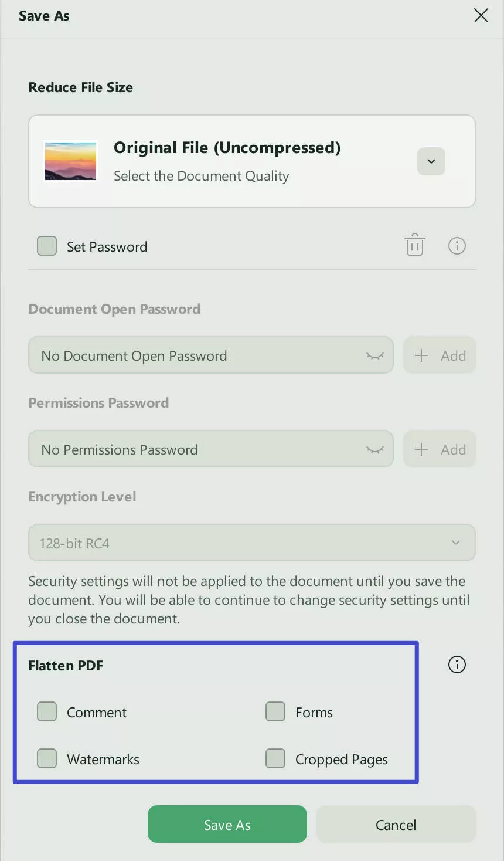This screenshot has width=504, height=861.
Task: Check the Forms flatten option
Action: point(275,711)
